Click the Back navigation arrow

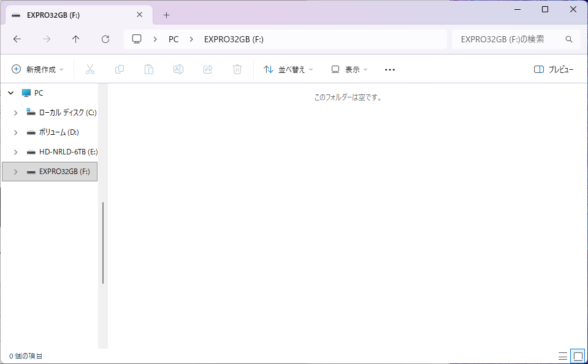[x=17, y=39]
